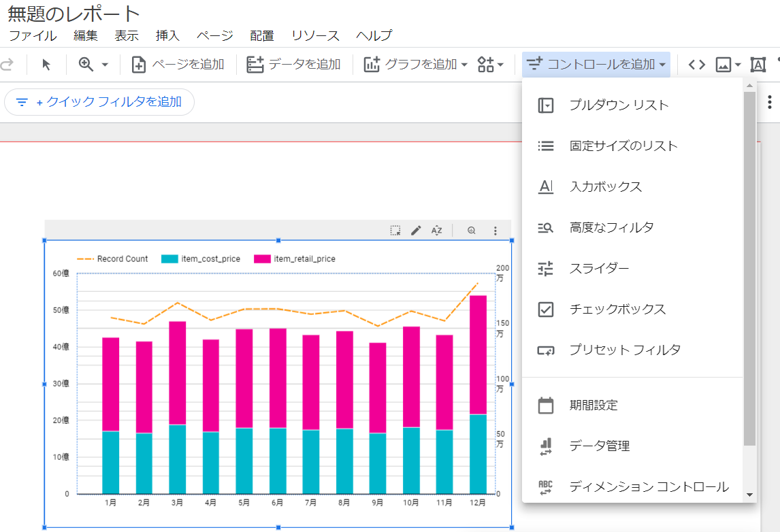The image size is (780, 532).
Task: Click the dropdown menu's scrollbar thumb
Action: [749, 269]
